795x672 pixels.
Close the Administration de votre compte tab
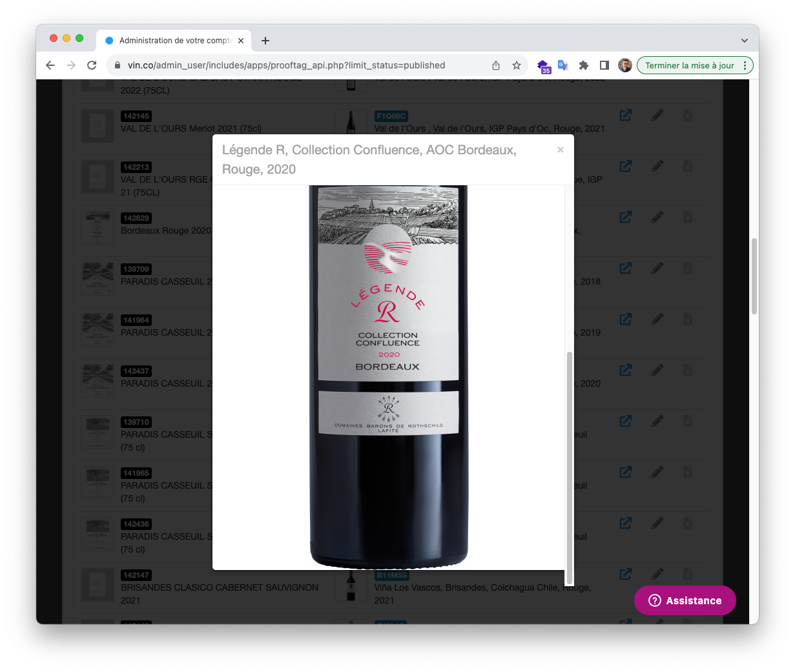tap(241, 40)
